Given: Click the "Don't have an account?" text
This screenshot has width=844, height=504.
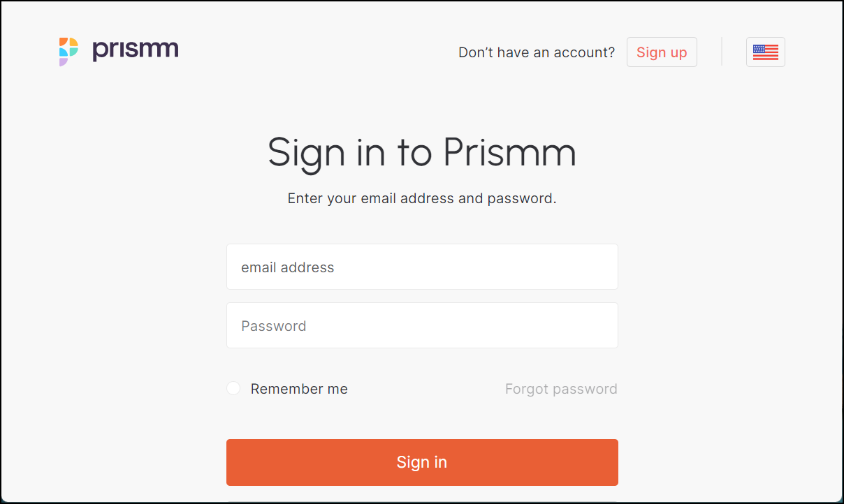Looking at the screenshot, I should [537, 52].
